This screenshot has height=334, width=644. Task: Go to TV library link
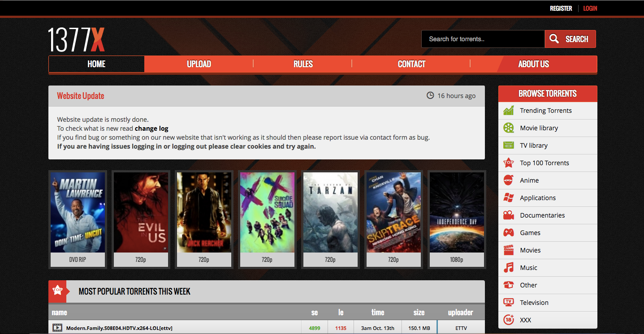click(534, 146)
